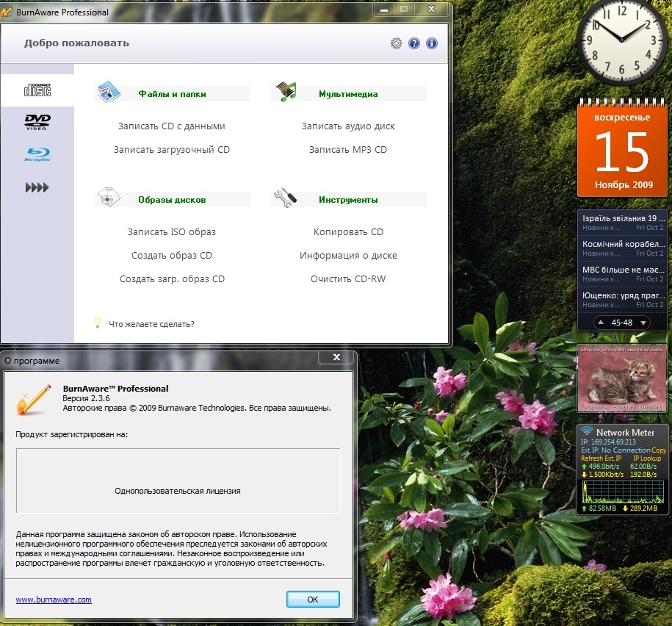Click the BurnAware title bar pencil icon
The width and height of the screenshot is (672, 626).
7,12
